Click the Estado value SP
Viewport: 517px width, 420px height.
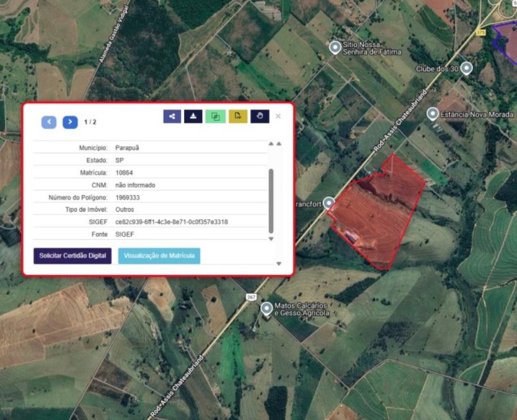(119, 161)
